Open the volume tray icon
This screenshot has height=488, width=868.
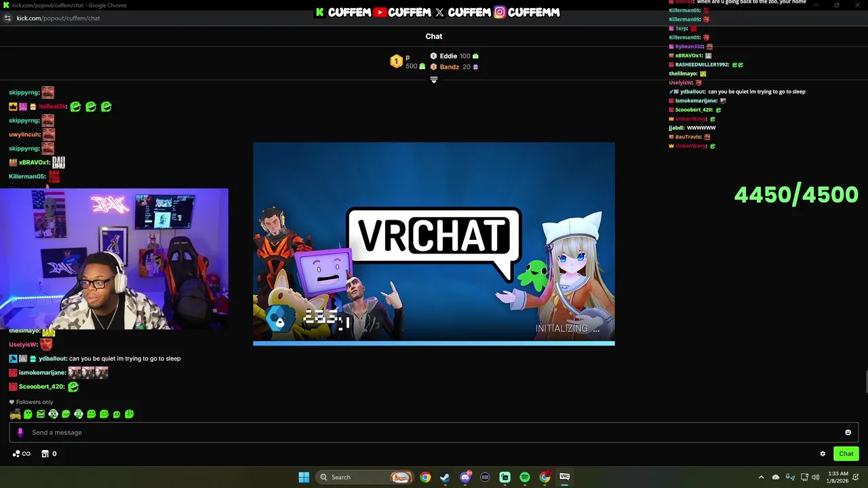pos(816,477)
